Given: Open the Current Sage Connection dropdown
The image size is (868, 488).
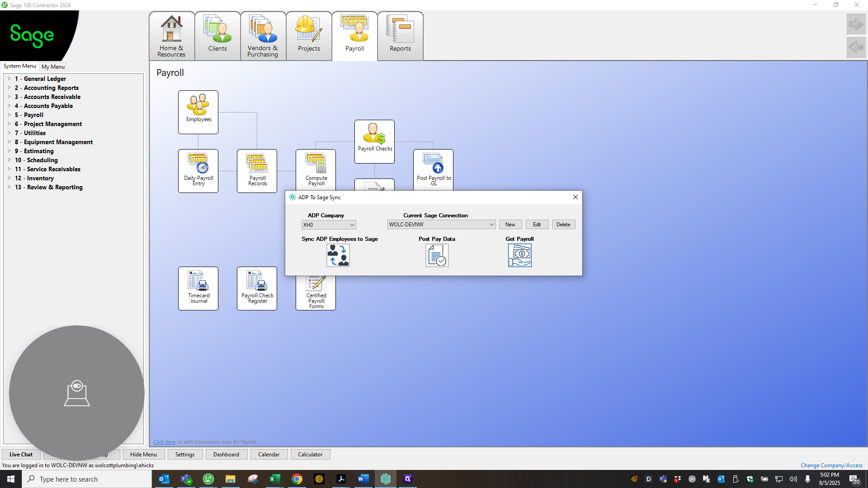Looking at the screenshot, I should point(441,225).
